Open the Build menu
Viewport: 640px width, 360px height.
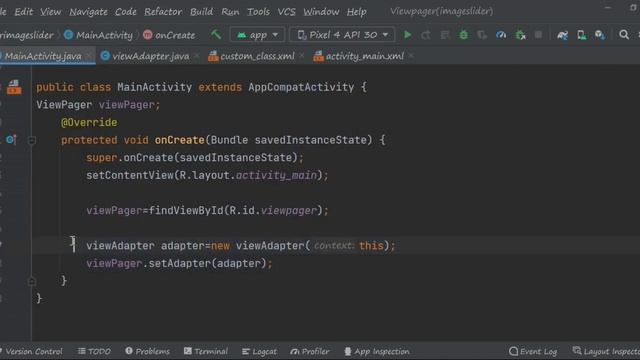(201, 12)
